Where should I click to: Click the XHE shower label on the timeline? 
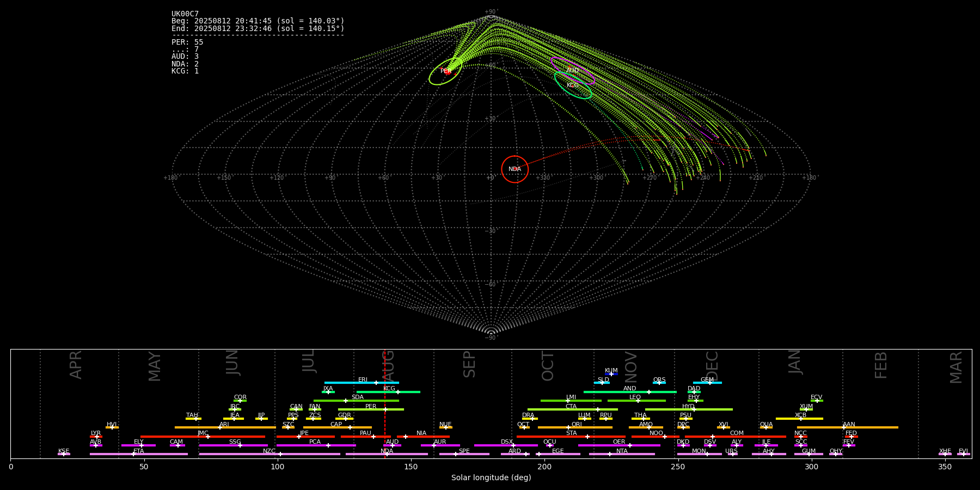coord(945,451)
